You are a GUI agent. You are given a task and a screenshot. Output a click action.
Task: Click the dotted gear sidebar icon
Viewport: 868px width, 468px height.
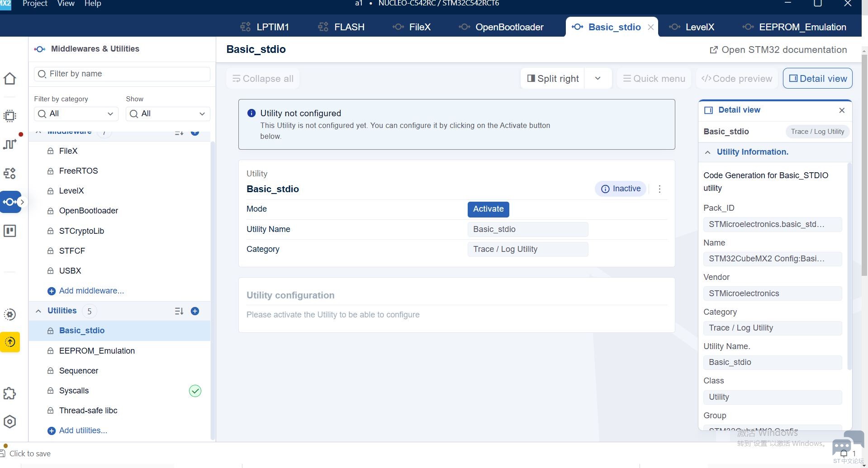click(10, 314)
